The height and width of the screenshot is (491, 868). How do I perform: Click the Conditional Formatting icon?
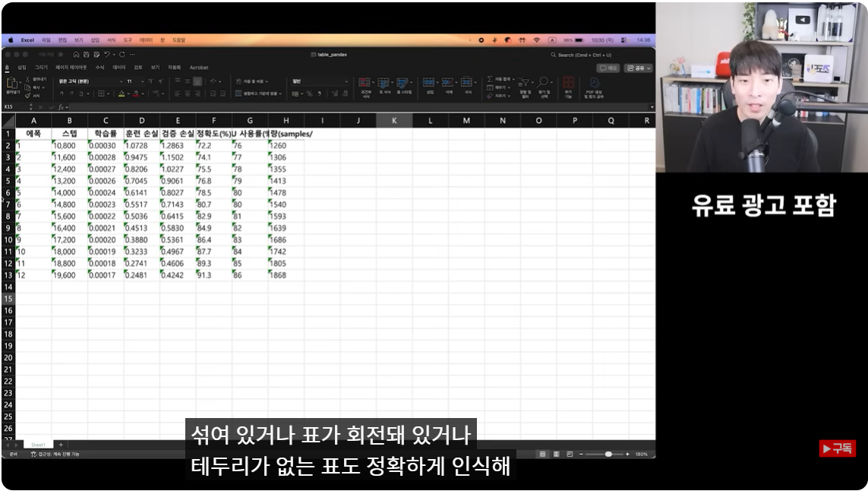[365, 83]
